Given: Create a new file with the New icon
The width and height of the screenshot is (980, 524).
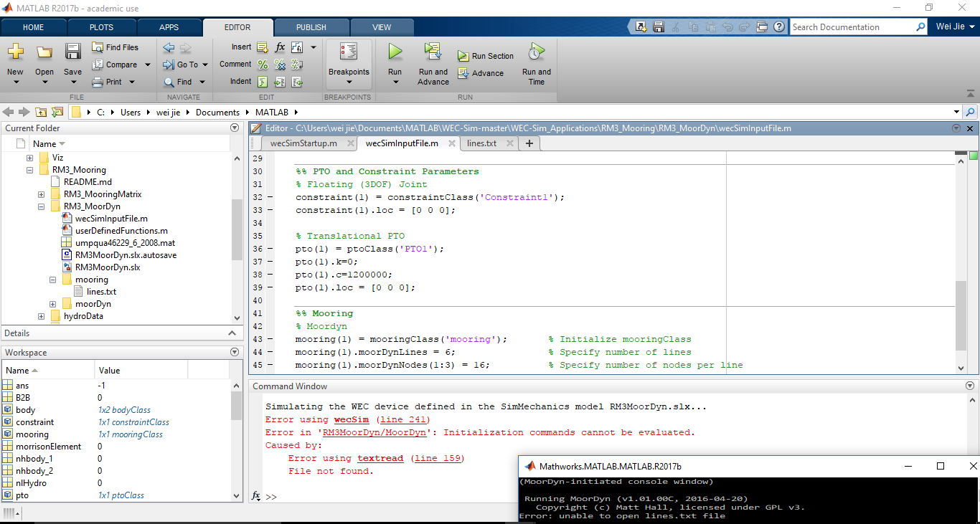Looking at the screenshot, I should click(x=15, y=52).
